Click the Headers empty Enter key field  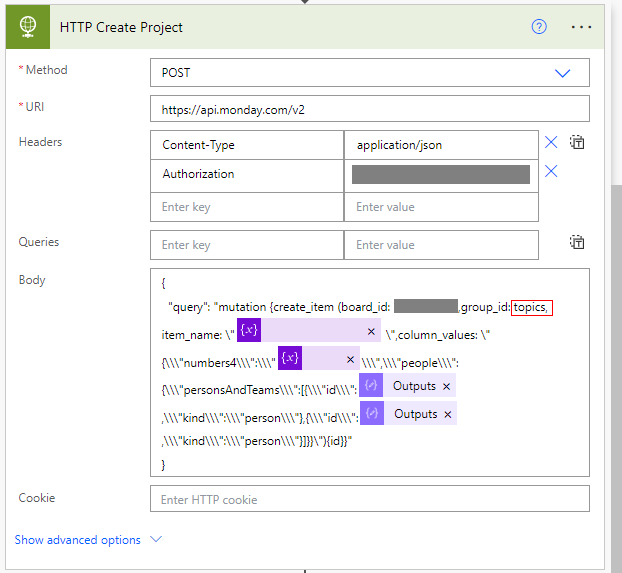pyautogui.click(x=247, y=207)
